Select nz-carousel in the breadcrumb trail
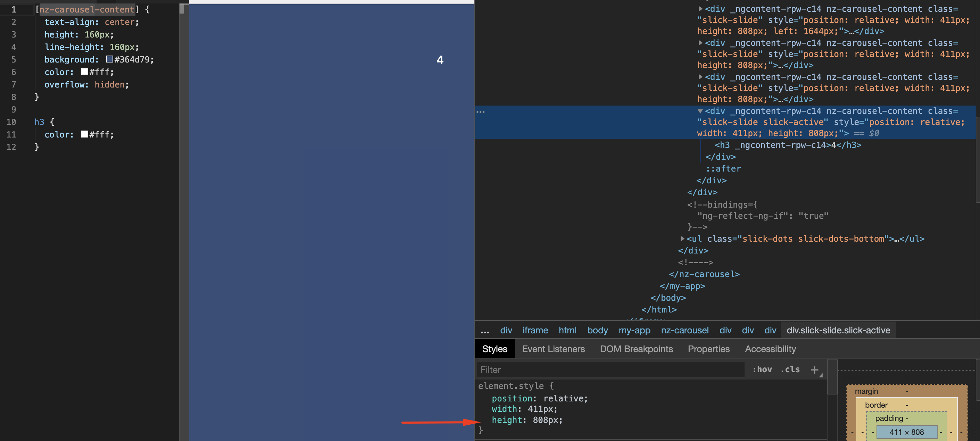This screenshot has width=980, height=441. [x=684, y=330]
